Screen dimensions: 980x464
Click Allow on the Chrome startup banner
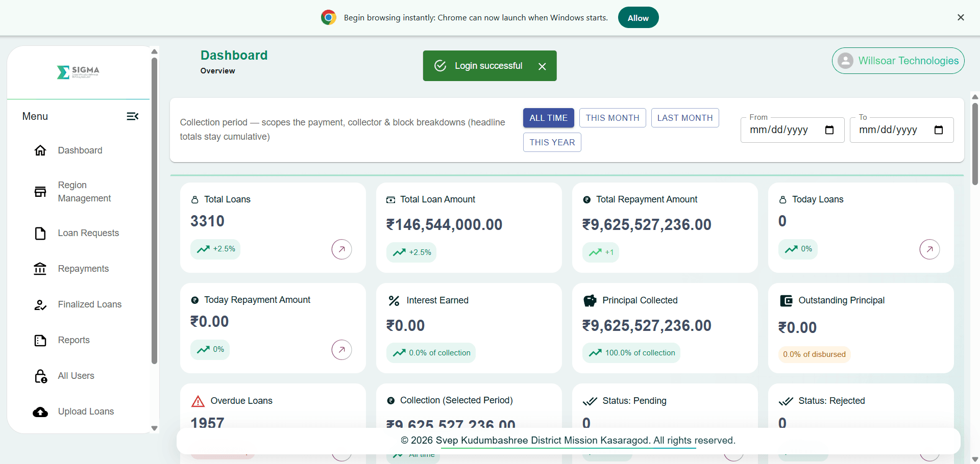638,18
